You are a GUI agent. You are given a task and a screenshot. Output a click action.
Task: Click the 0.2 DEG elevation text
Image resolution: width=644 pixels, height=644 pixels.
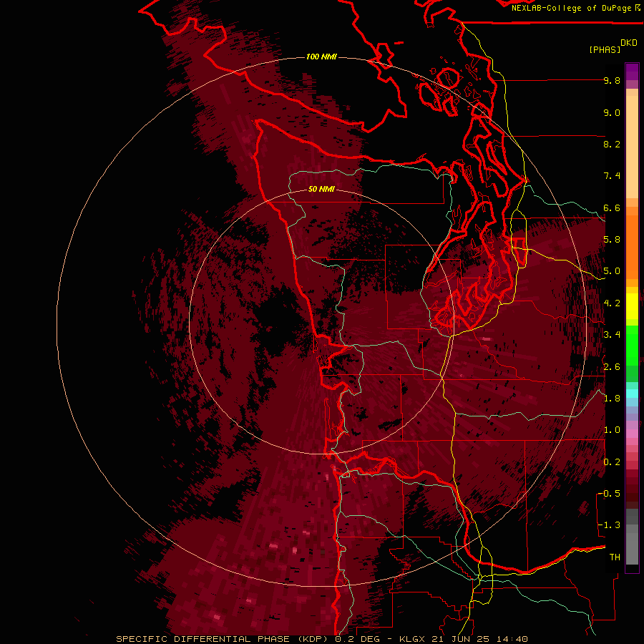[357, 639]
